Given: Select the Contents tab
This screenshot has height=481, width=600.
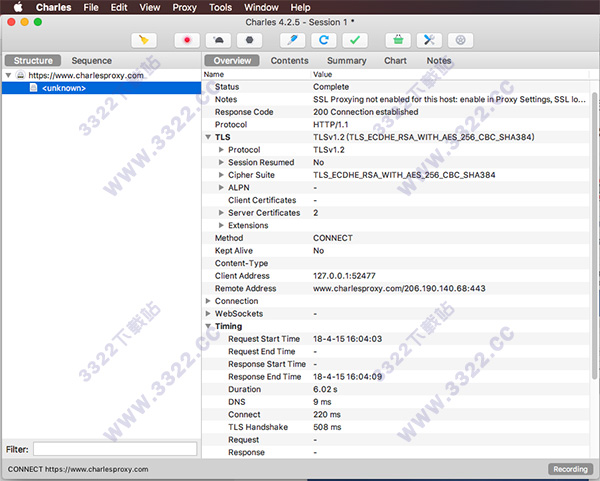Looking at the screenshot, I should (289, 60).
